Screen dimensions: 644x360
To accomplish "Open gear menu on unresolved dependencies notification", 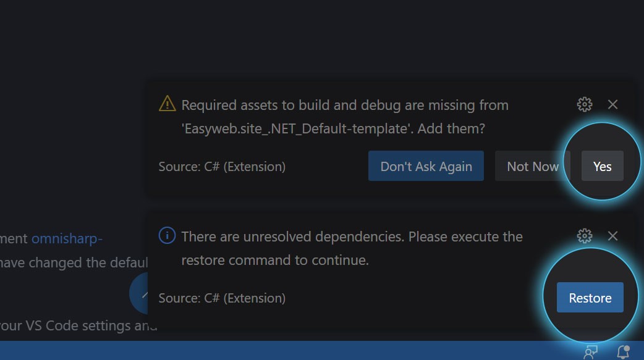I will point(585,236).
